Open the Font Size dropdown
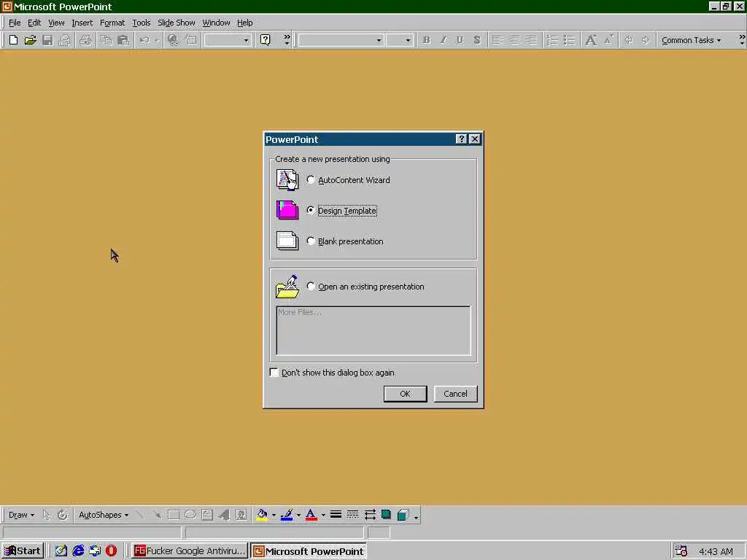Viewport: 747px width, 560px height. point(408,41)
